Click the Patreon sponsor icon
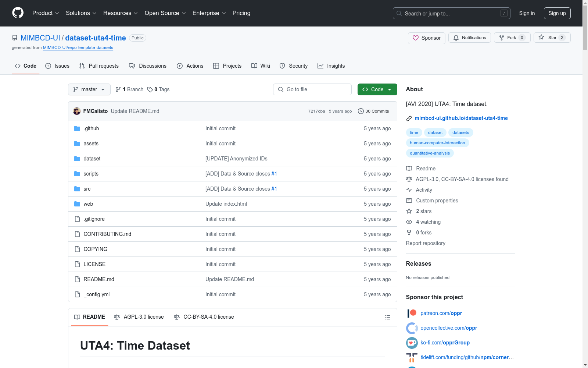 tap(412, 313)
